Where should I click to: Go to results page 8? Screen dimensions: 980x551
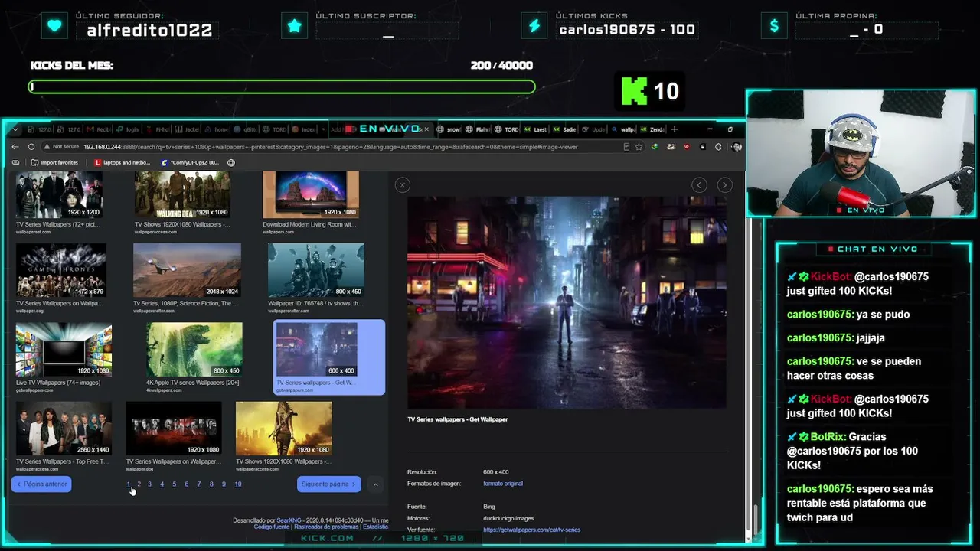coord(211,484)
